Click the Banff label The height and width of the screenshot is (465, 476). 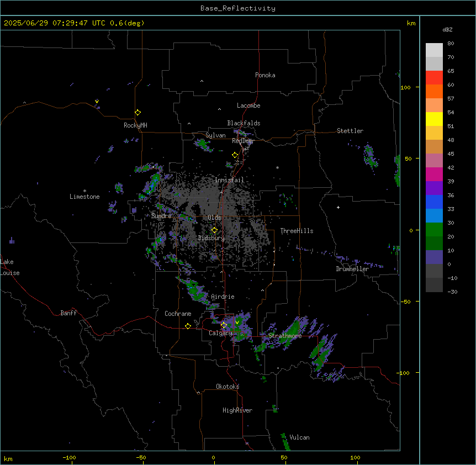[x=68, y=313]
